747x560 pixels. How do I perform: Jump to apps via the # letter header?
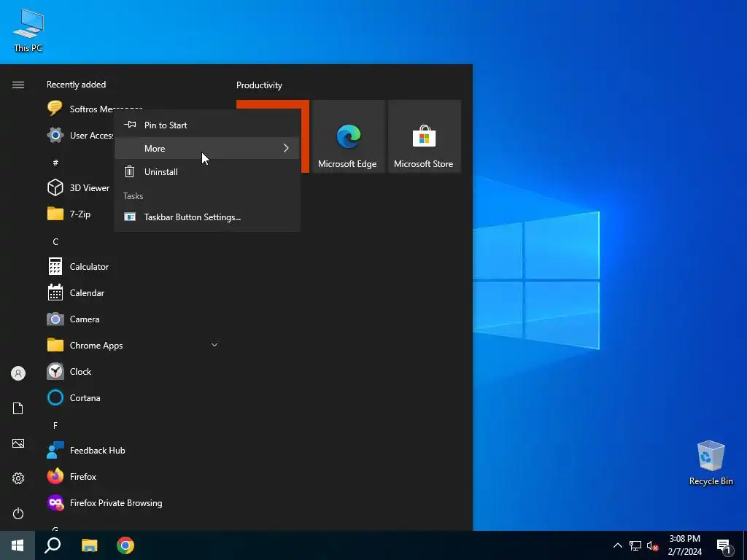pyautogui.click(x=55, y=163)
